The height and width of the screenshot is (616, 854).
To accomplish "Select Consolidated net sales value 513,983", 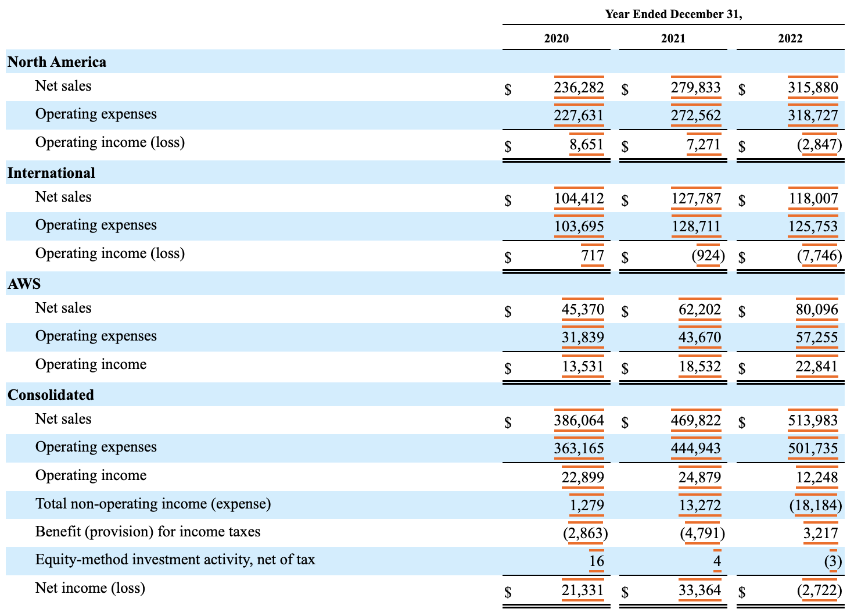I will point(813,421).
